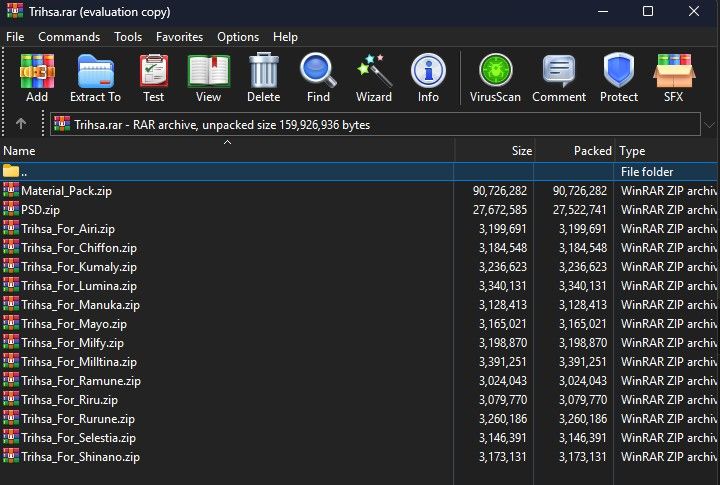Select Trihsa_For_Selestia.zip file name
720x485 pixels.
[x=79, y=438]
